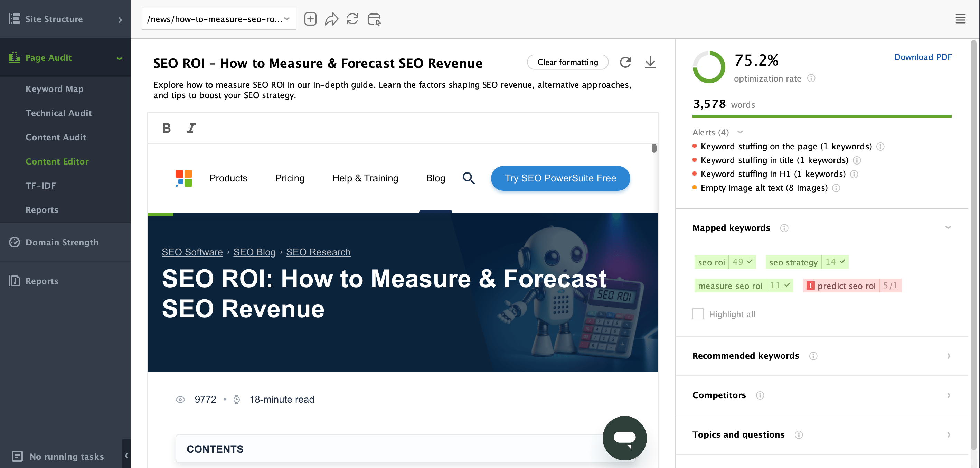
Task: Toggle Italic formatting
Action: 191,128
